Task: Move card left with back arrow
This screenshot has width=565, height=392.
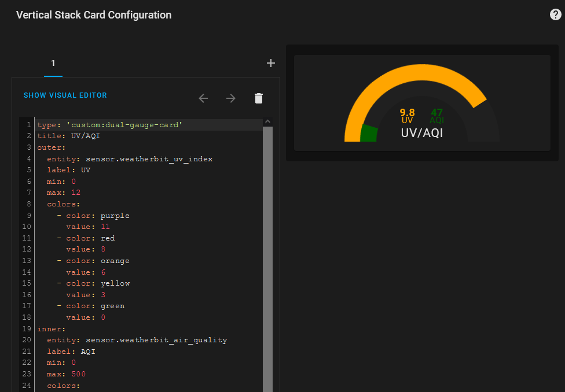Action: click(x=203, y=98)
